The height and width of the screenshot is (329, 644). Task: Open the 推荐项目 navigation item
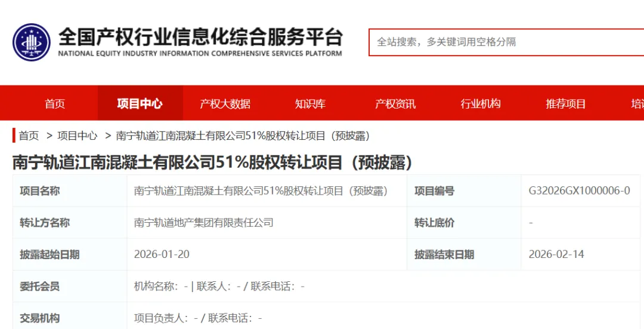point(565,104)
